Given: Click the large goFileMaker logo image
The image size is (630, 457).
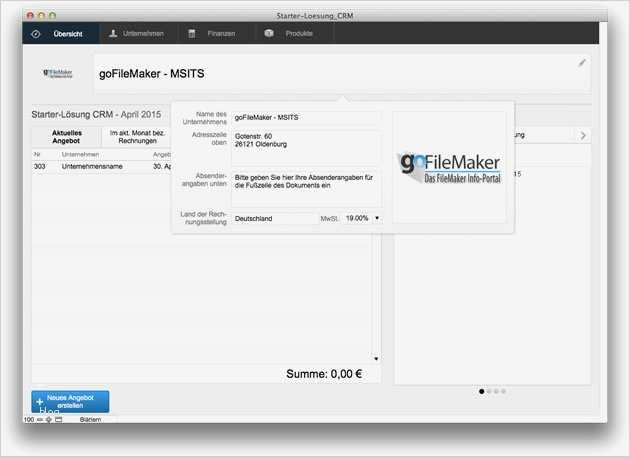Looking at the screenshot, I should pos(449,167).
